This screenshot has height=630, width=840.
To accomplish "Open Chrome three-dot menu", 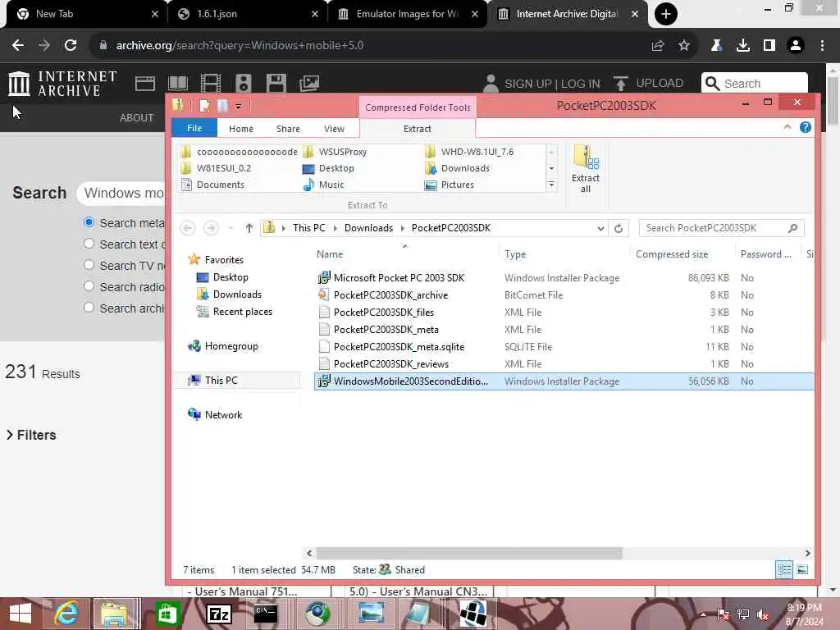I will [x=822, y=46].
